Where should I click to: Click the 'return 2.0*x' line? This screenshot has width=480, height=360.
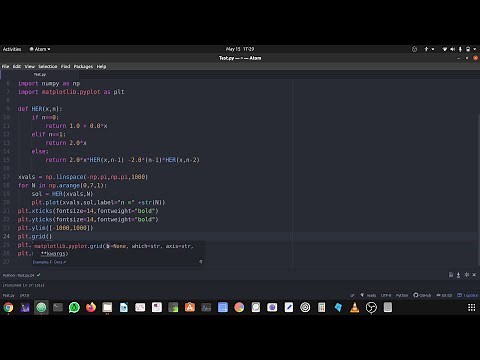point(66,143)
